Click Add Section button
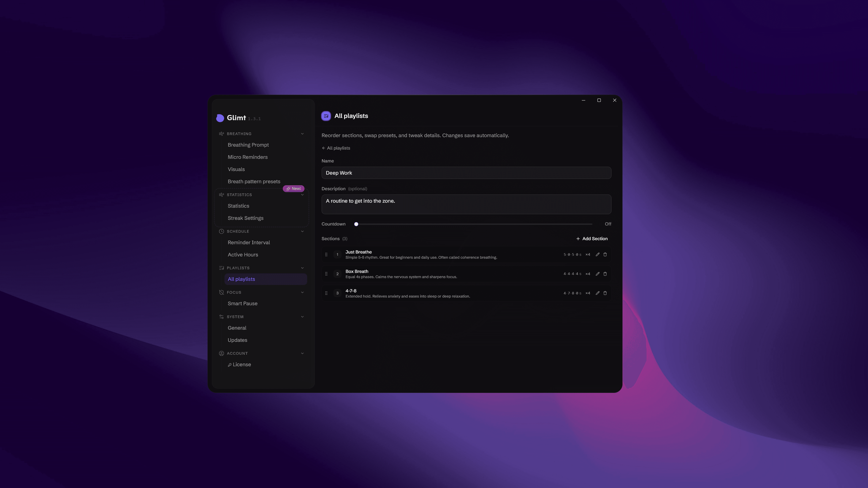The height and width of the screenshot is (488, 868). pyautogui.click(x=592, y=239)
